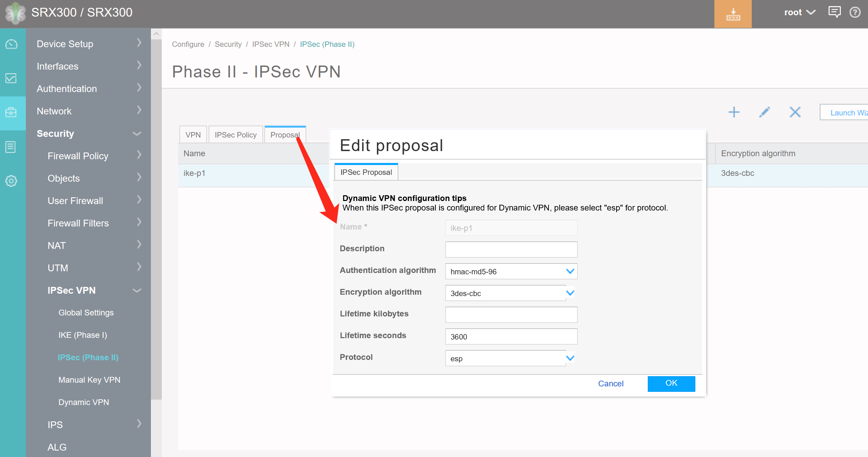The height and width of the screenshot is (457, 868).
Task: Click the X delete icon above table
Action: (x=795, y=112)
